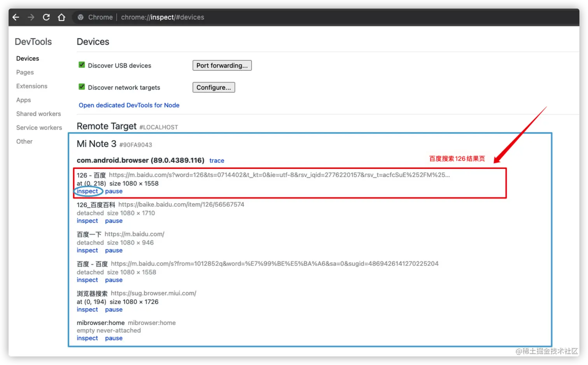
Task: Click the Mi Note 3 device name
Action: 96,144
